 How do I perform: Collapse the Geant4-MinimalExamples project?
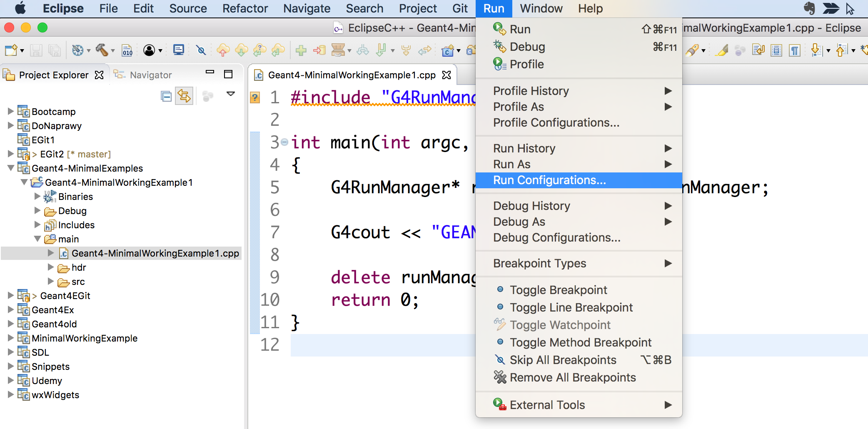[x=12, y=168]
